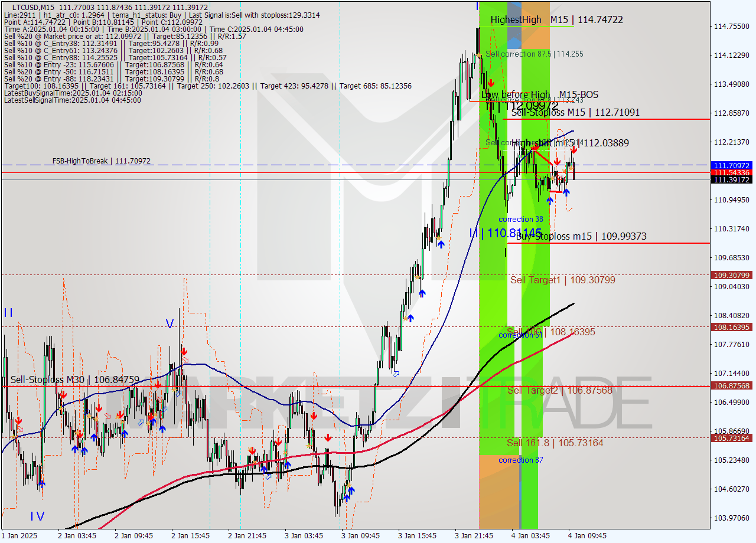Viewport: 756px width, 543px height.
Task: Click the 2 Jan 15:45 time axis label
Action: [x=190, y=535]
